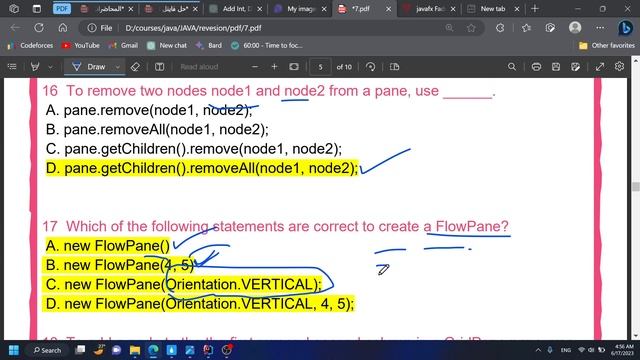Show hidden system tray icons
640x360 pixels.
[x=538, y=350]
